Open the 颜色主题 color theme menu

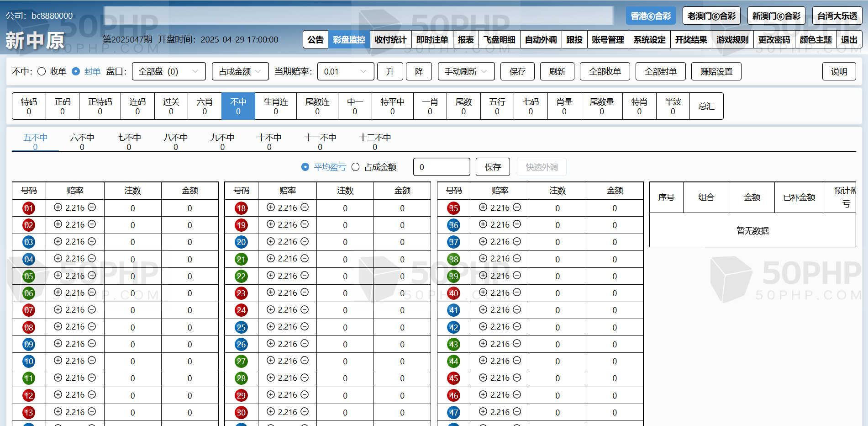point(815,40)
